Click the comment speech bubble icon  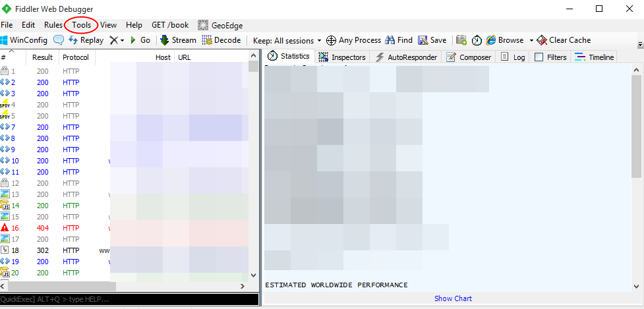tap(59, 40)
